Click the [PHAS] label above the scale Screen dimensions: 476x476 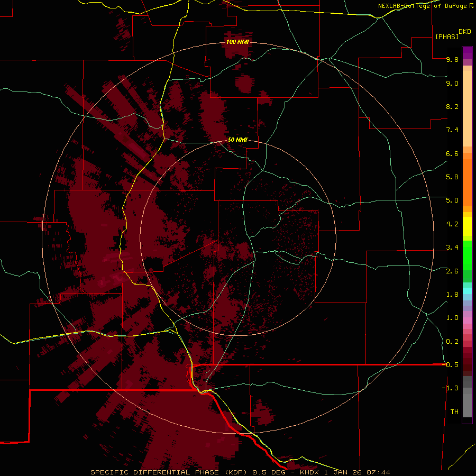[447, 37]
